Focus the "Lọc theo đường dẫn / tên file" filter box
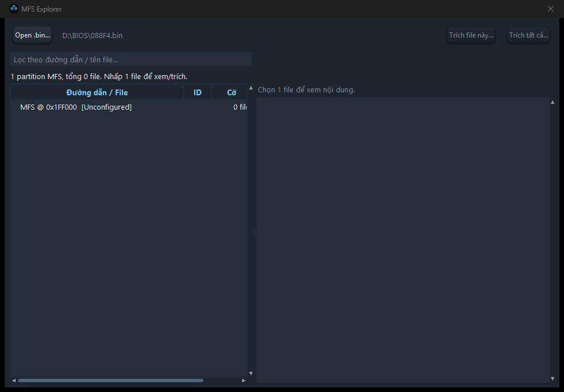564x392 pixels. pyautogui.click(x=131, y=59)
